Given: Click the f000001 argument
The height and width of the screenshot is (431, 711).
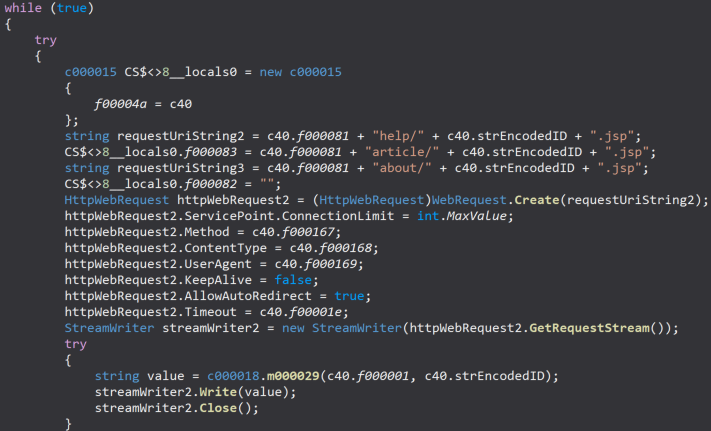Looking at the screenshot, I should (383, 376).
